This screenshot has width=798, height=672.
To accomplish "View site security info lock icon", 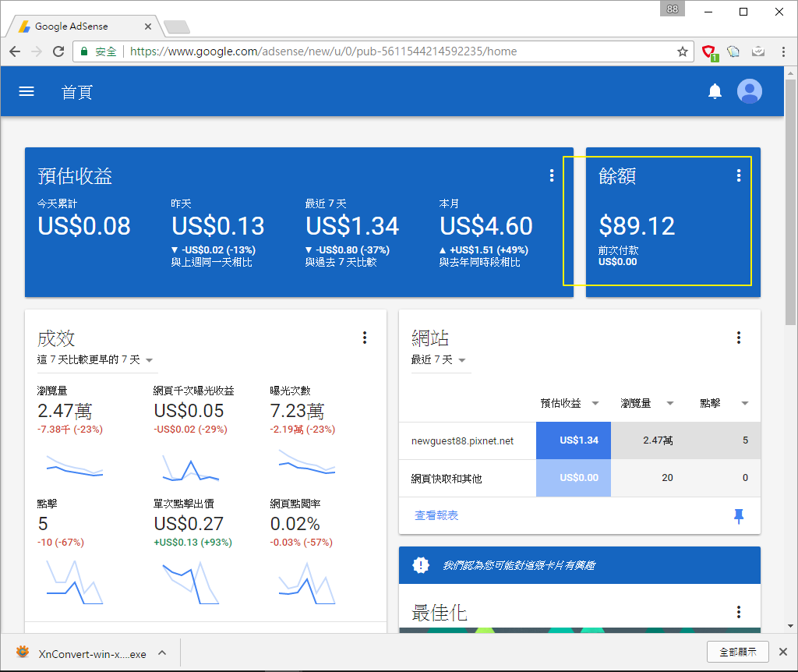I will pyautogui.click(x=84, y=51).
